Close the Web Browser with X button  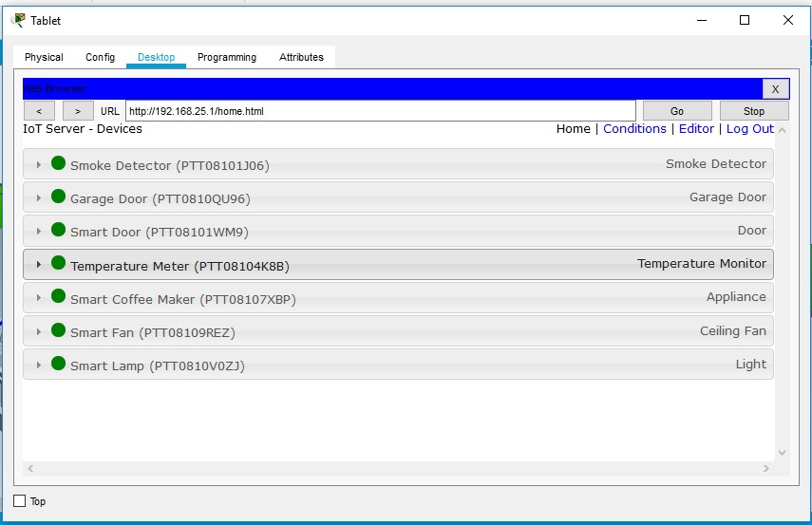[775, 89]
